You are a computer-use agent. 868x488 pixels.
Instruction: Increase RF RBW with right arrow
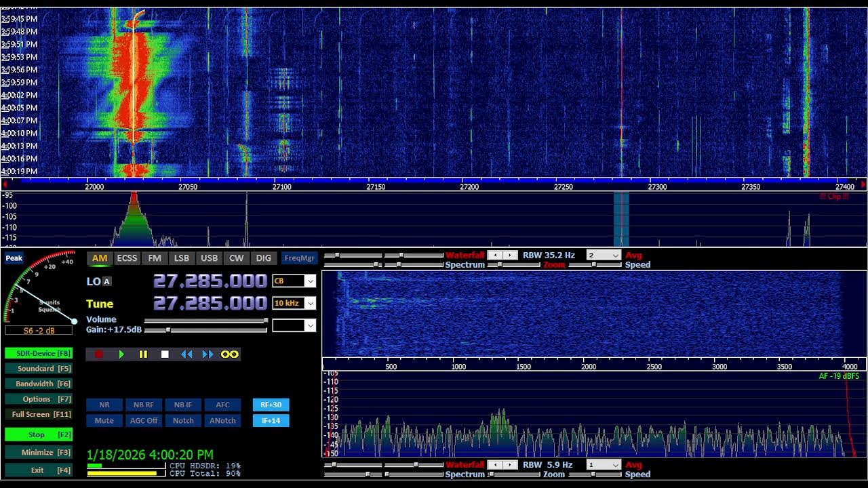[509, 256]
